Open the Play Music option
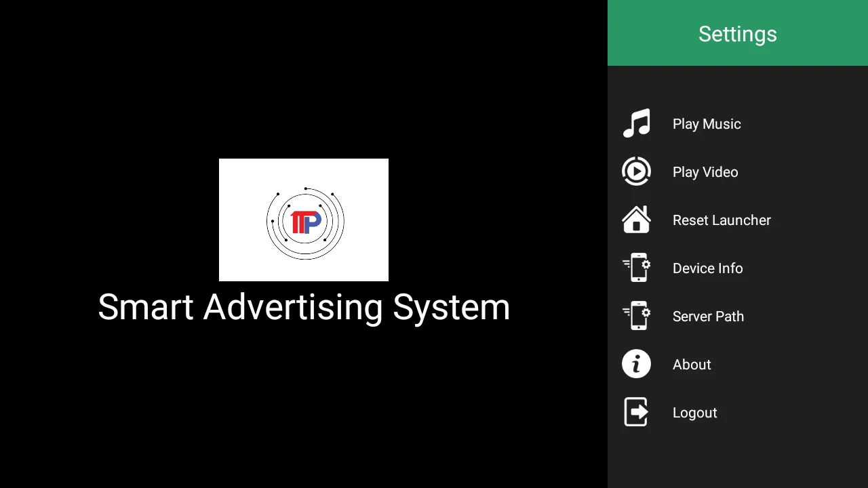This screenshot has width=868, height=488. [x=738, y=123]
